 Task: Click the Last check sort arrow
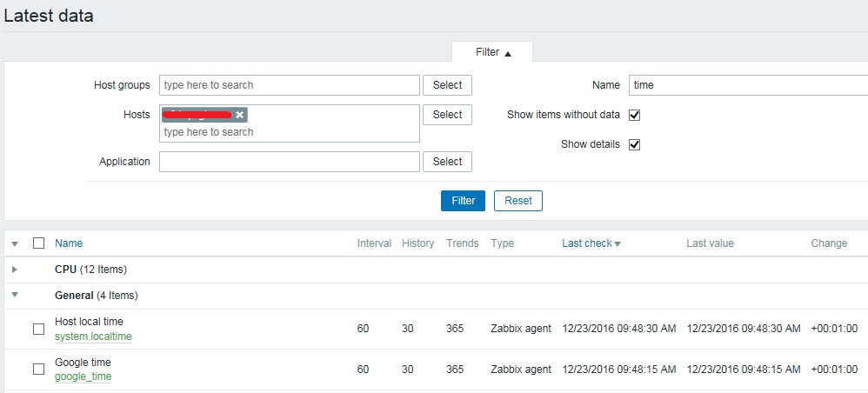618,244
